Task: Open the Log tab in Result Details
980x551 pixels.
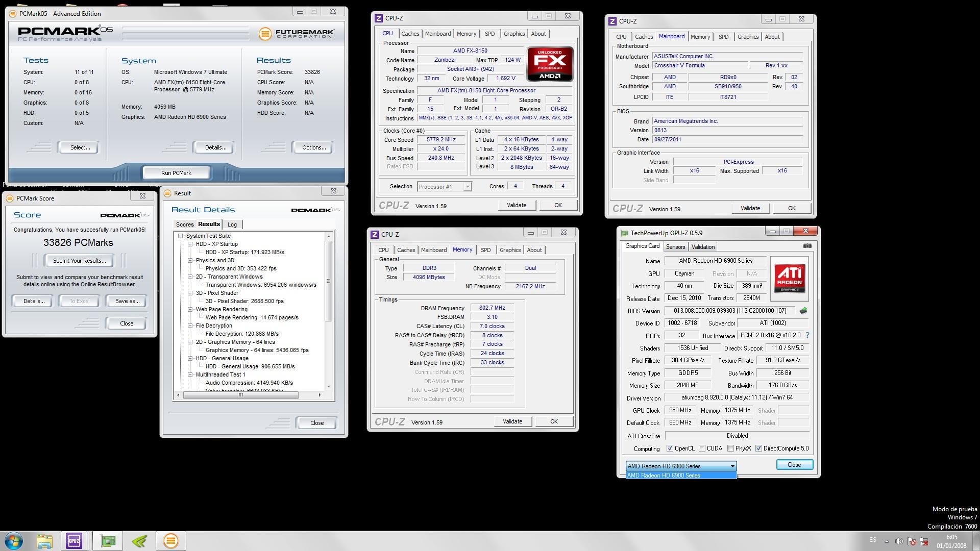Action: 232,224
